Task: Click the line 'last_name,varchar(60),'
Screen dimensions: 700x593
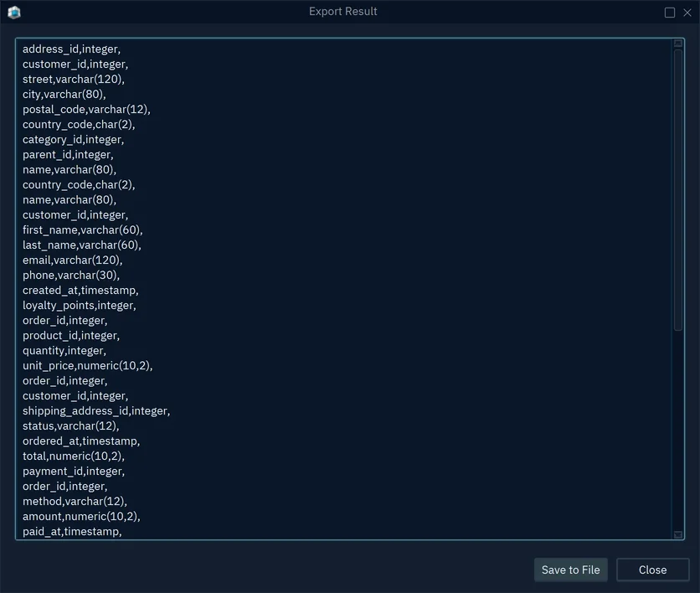Action: click(x=82, y=245)
